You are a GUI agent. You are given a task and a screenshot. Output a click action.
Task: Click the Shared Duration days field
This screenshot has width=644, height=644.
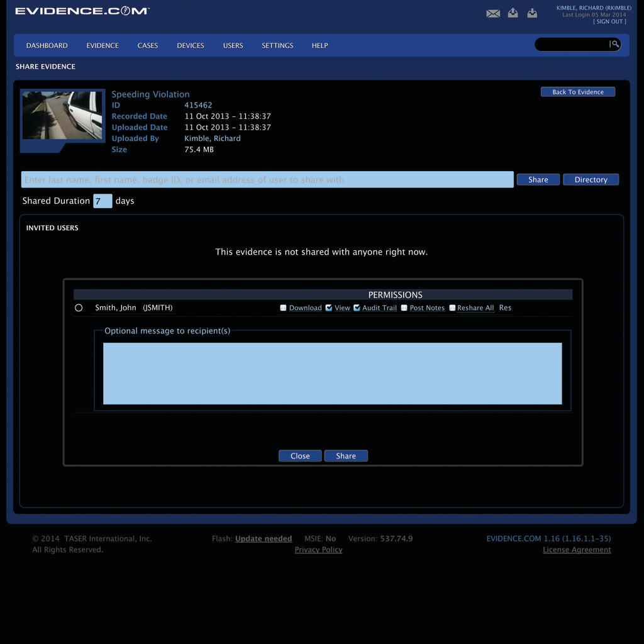103,201
